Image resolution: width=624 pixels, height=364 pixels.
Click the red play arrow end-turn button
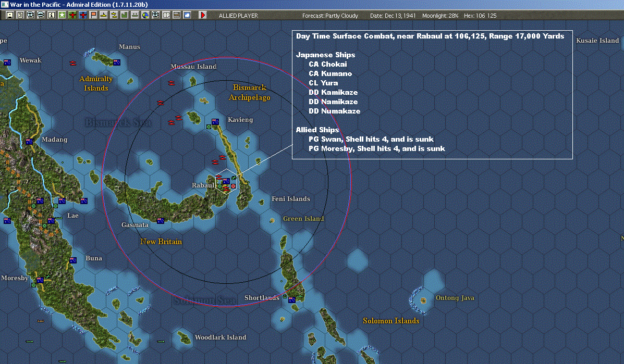pyautogui.click(x=203, y=15)
